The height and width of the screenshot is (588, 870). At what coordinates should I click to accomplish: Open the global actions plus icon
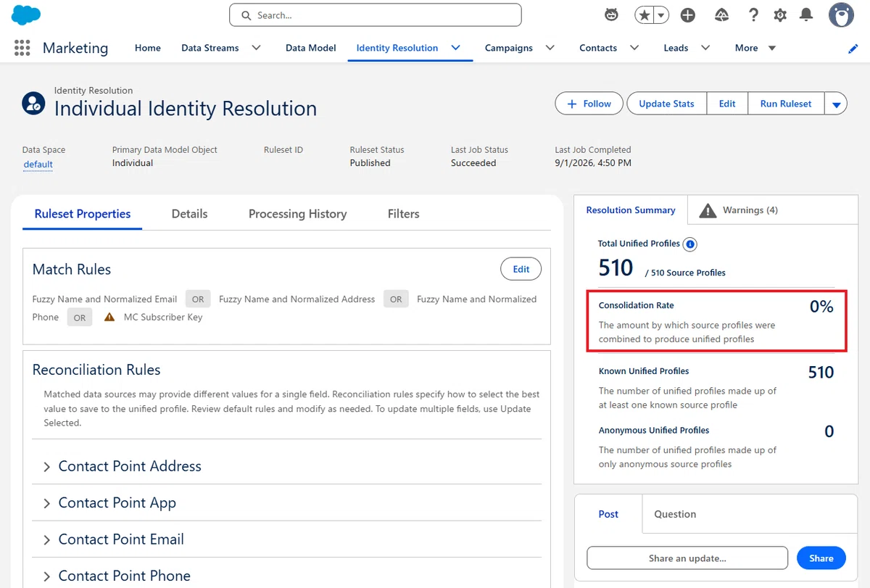pos(688,15)
